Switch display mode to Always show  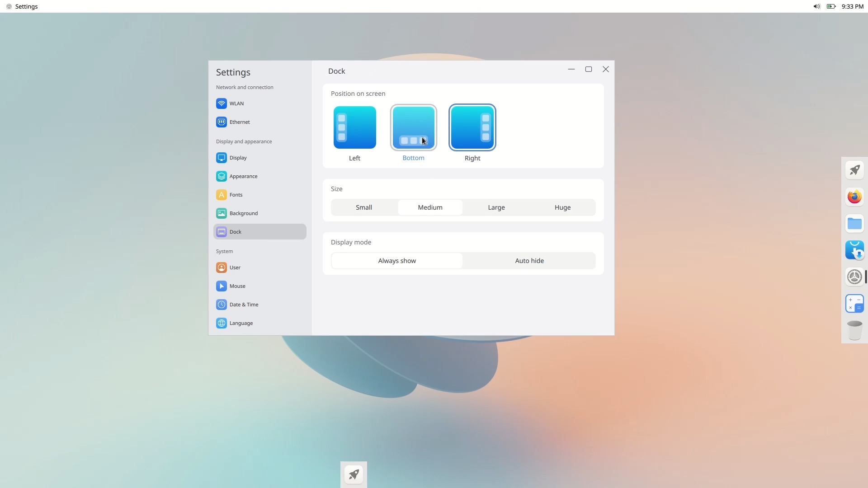[x=397, y=261]
